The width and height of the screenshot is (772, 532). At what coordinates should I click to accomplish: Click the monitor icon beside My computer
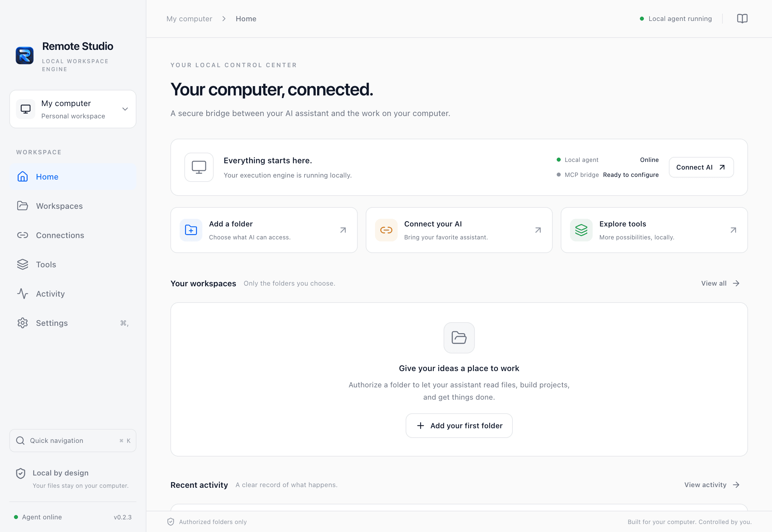pos(26,109)
